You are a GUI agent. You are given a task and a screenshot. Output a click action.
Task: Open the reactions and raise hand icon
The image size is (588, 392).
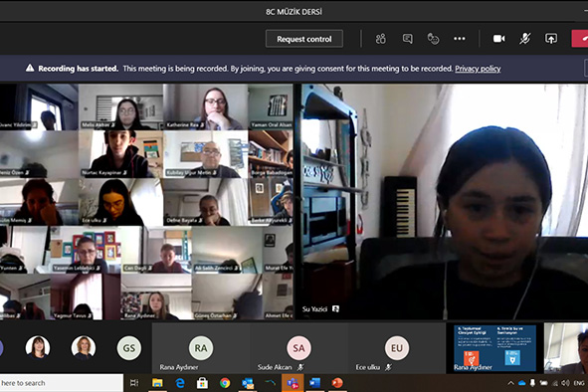coord(433,39)
